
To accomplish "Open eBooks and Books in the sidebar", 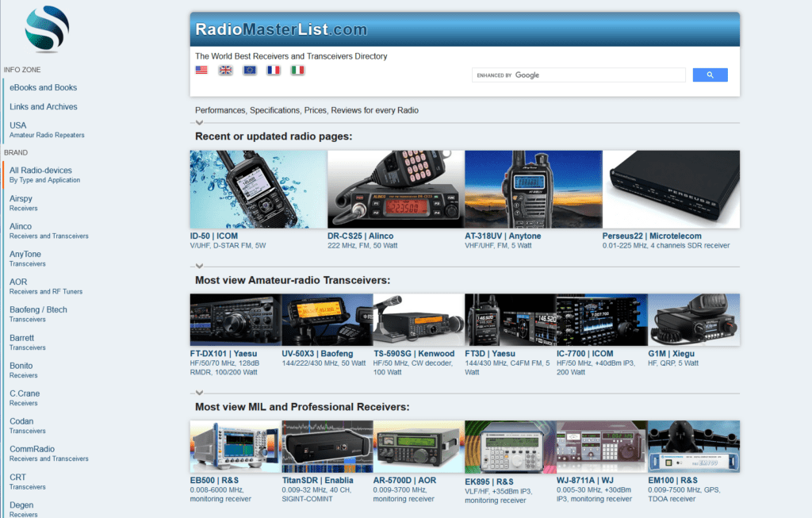I will pyautogui.click(x=43, y=87).
